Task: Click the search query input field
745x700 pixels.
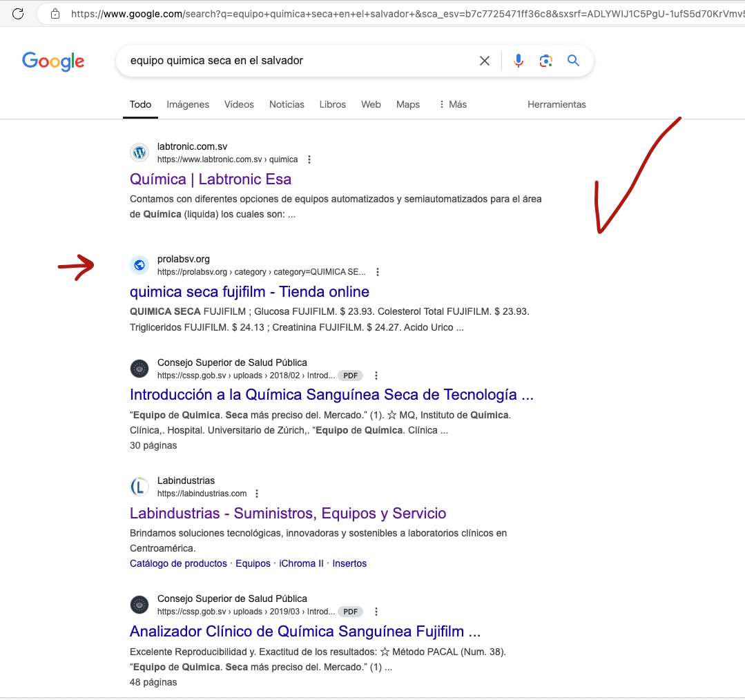Action: click(x=300, y=61)
